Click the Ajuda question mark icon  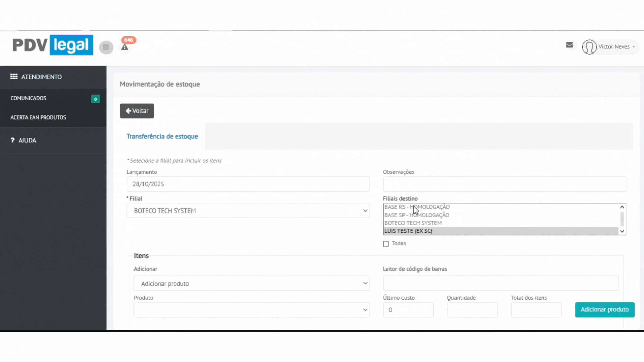pos(13,140)
